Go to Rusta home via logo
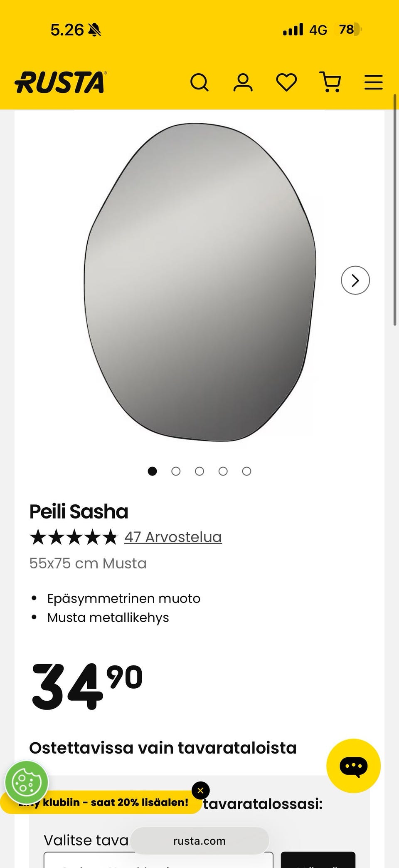Viewport: 399px width, 868px height. tap(61, 82)
